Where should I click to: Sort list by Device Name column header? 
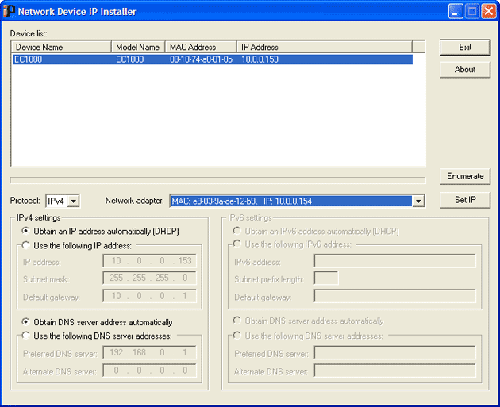point(61,47)
